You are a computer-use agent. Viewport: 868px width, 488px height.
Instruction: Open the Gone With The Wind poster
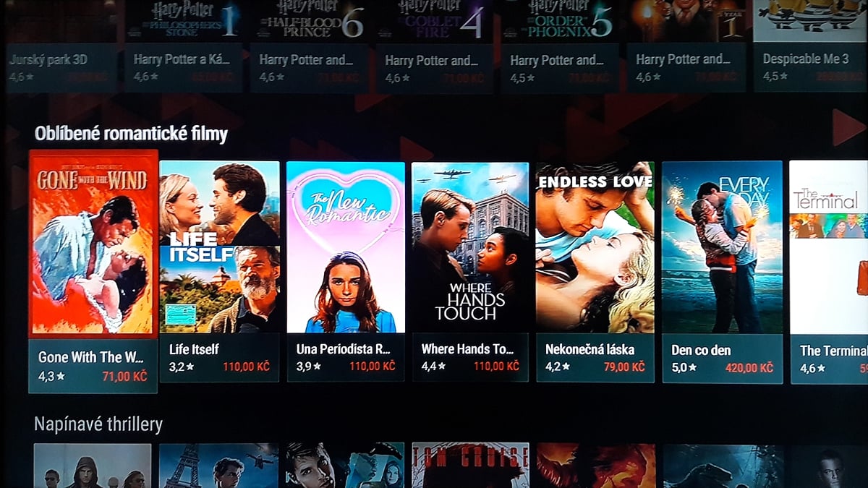(93, 244)
